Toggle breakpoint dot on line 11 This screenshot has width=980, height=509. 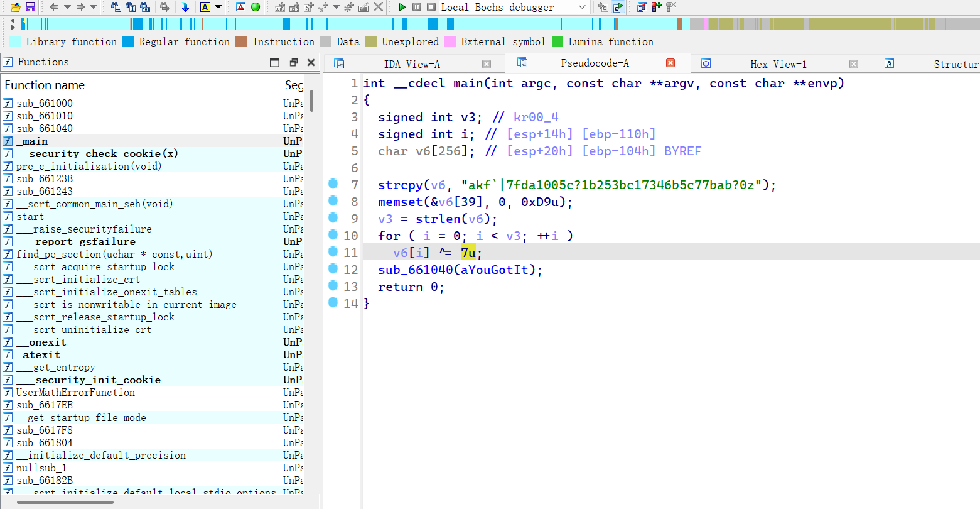pyautogui.click(x=333, y=251)
